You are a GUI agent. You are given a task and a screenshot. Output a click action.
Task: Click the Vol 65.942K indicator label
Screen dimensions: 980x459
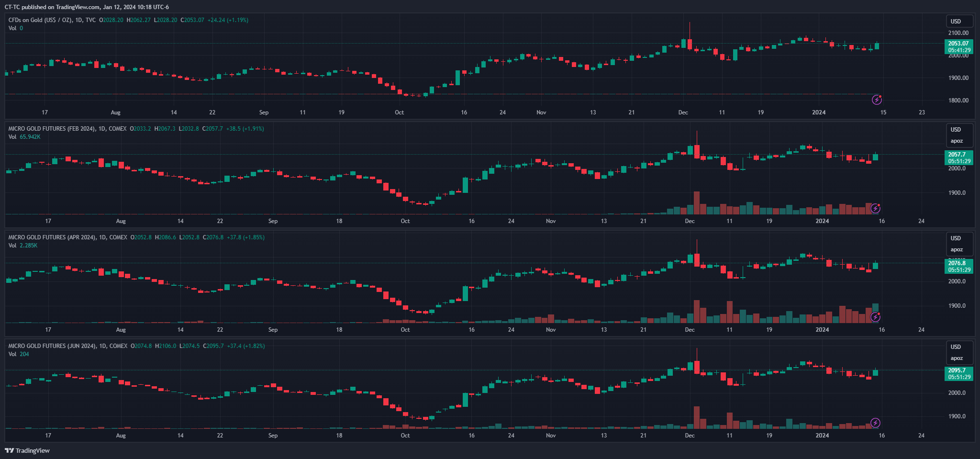coord(24,137)
